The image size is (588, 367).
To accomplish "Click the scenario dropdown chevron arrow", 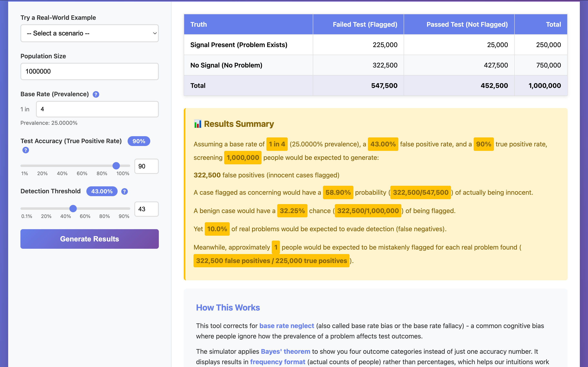I will click(x=155, y=33).
